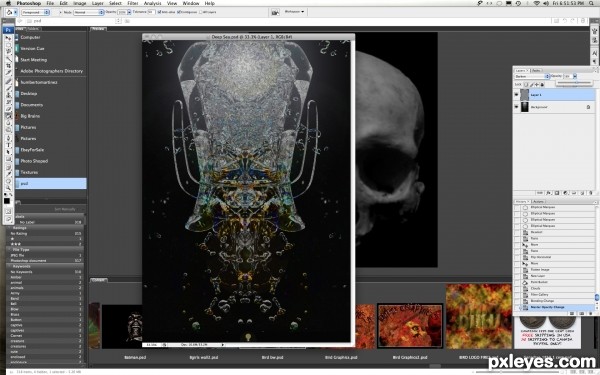
Task: Select the Desktop favorite in Bridge
Action: (29, 93)
